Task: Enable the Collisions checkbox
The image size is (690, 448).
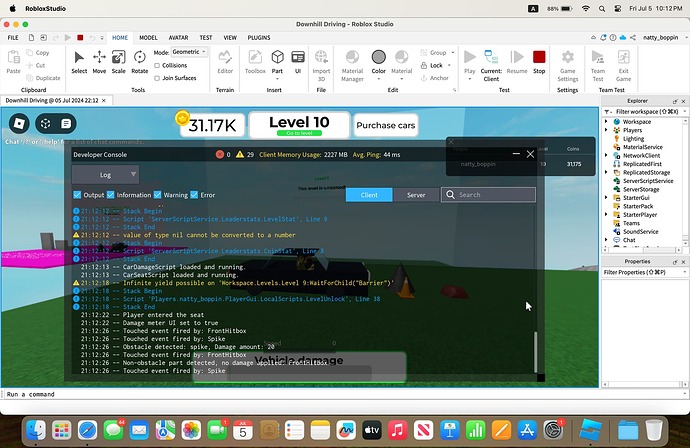Action: pos(157,65)
